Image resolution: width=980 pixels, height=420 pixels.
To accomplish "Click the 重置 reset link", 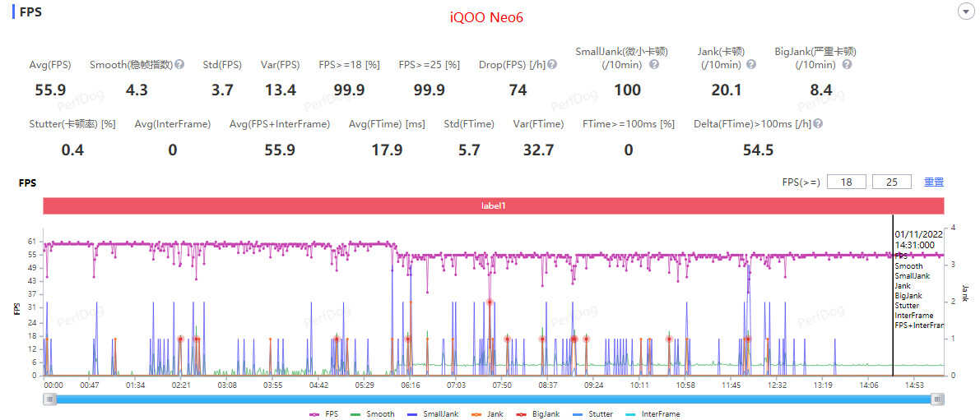I will (934, 182).
